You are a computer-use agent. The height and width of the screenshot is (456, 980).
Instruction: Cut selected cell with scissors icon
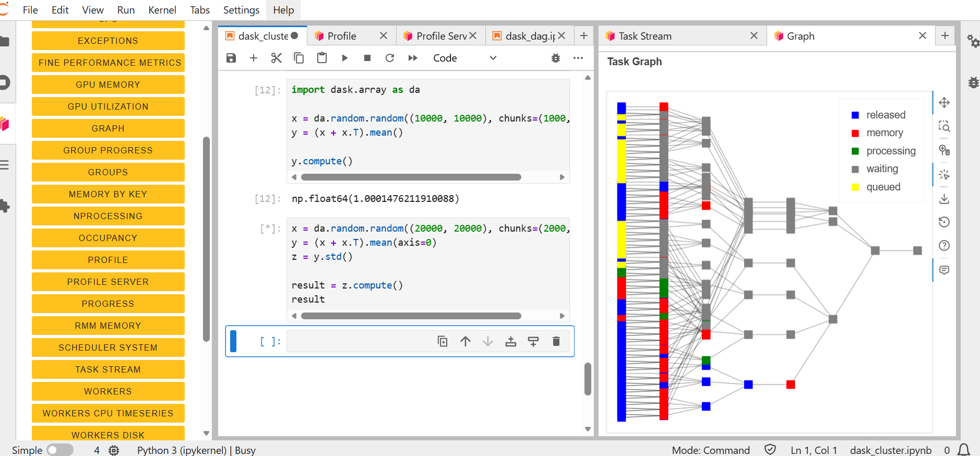click(277, 58)
